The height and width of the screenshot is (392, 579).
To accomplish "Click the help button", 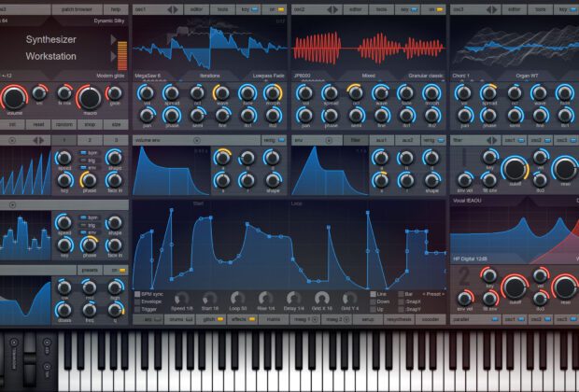I will click(116, 9).
